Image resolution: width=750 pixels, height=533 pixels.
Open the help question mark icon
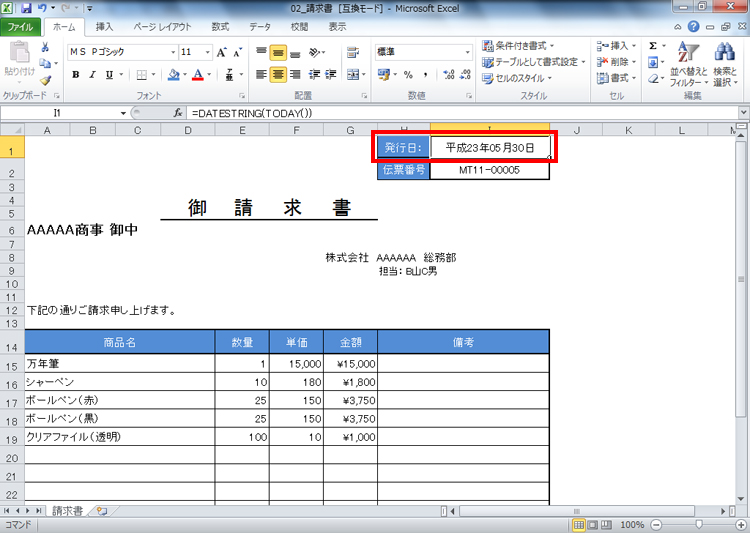point(694,27)
